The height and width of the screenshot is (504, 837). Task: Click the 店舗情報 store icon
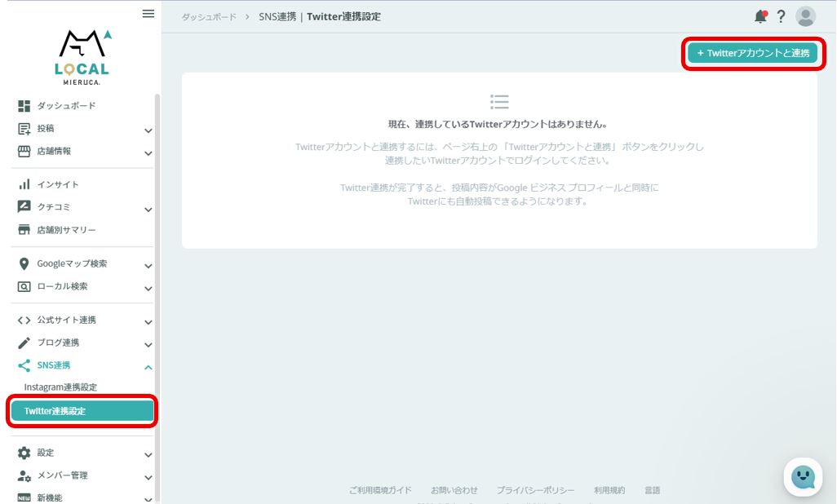[x=24, y=151]
